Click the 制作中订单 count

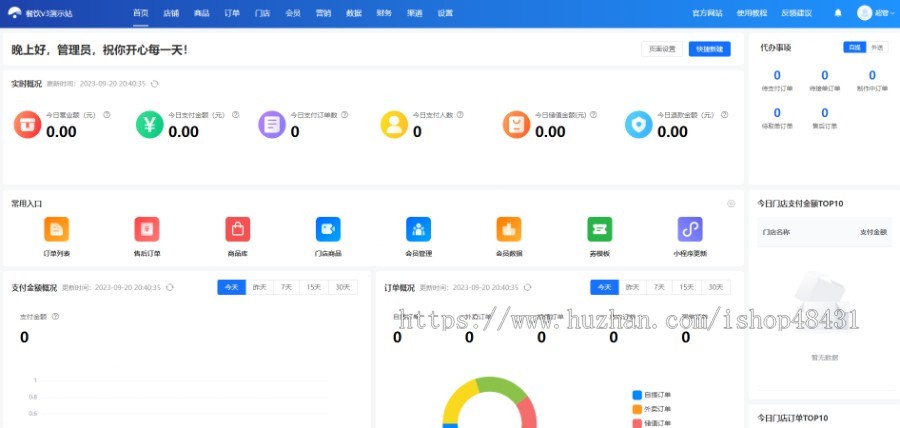pos(872,75)
